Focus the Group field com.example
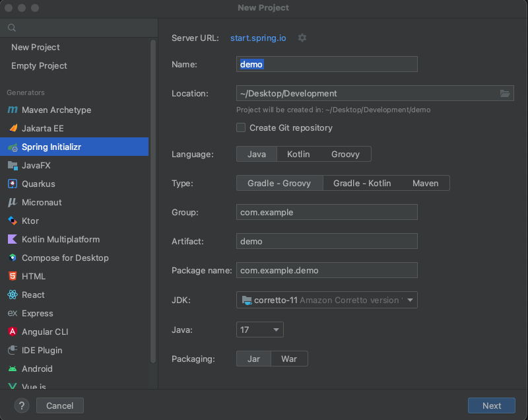Viewport: 528px width, 420px height. 327,212
